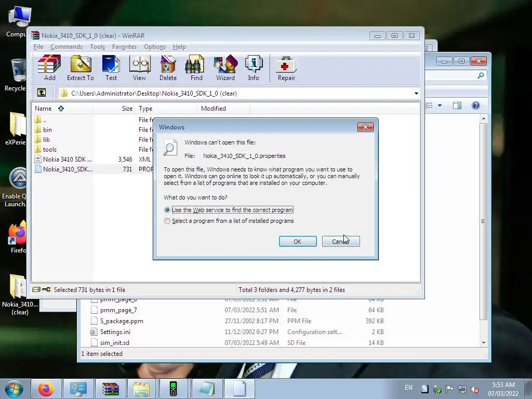Click the Explorer window scrollbar down arrow
Screen dimensions: 532x399
pos(484,343)
